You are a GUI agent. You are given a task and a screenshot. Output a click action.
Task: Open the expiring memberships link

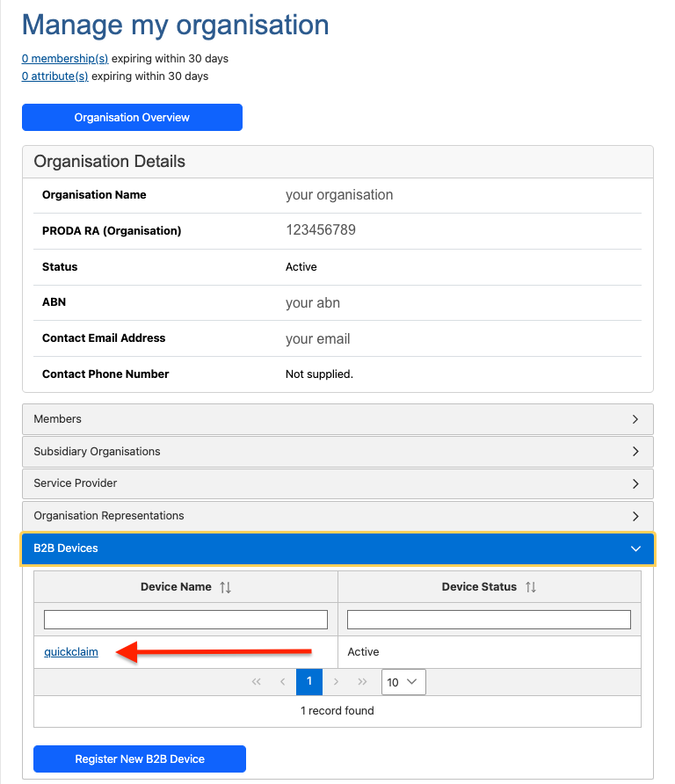(64, 58)
